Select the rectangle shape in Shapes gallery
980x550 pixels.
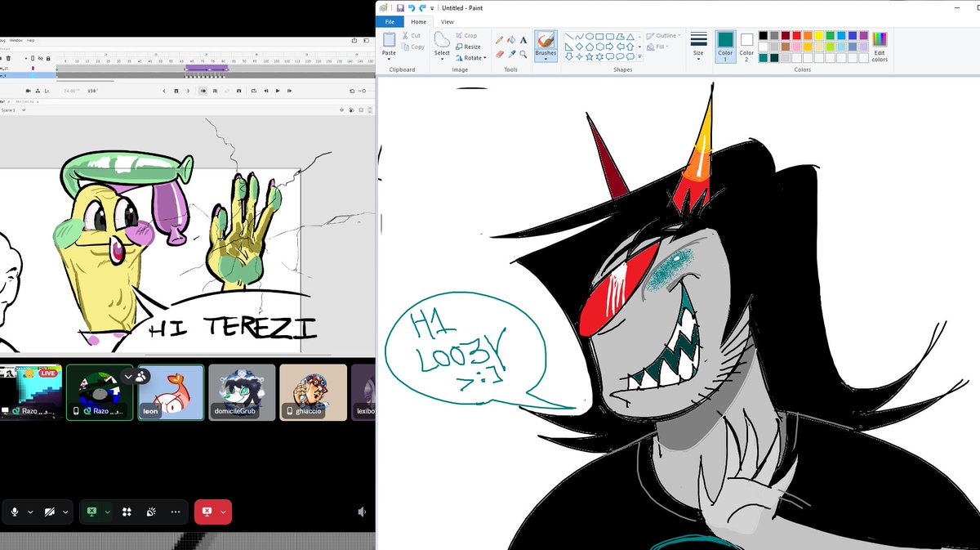(599, 37)
